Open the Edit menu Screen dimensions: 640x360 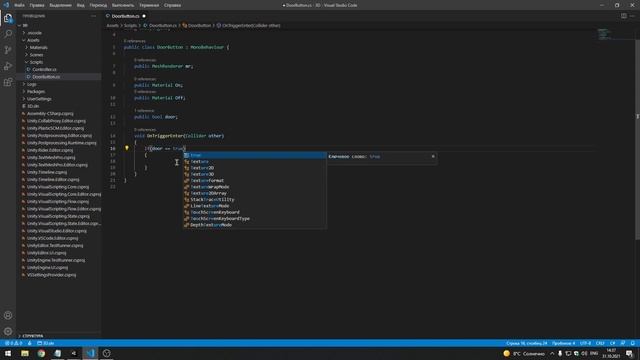coord(37,5)
